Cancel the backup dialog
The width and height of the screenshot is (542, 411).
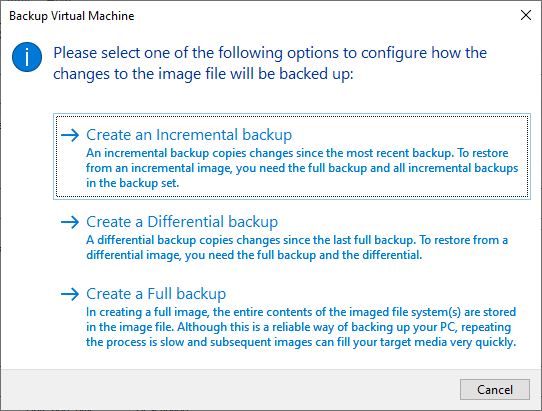coord(495,390)
